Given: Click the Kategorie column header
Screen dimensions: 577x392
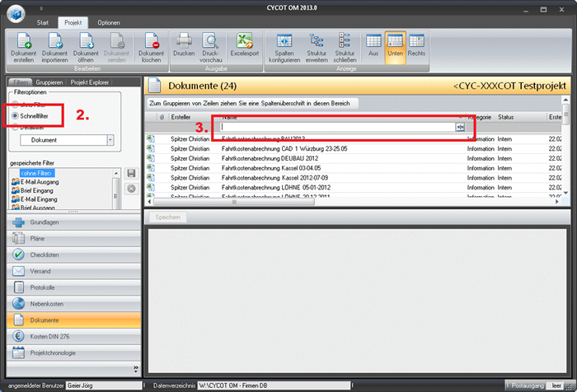Looking at the screenshot, I should point(481,117).
